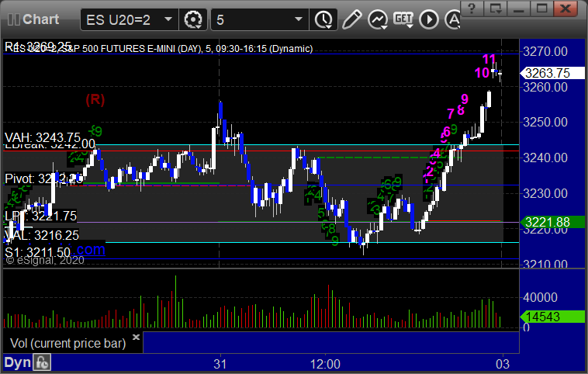
Task: Open the time template clock icon
Action: pyautogui.click(x=323, y=19)
